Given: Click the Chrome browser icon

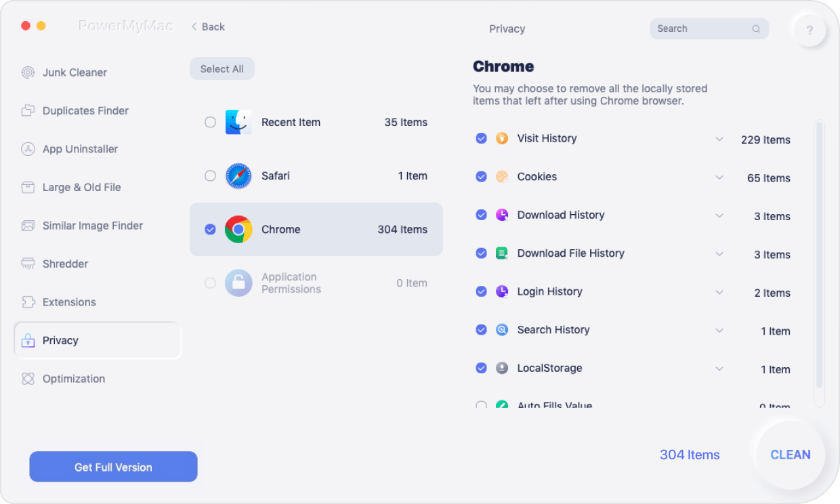Looking at the screenshot, I should [238, 230].
